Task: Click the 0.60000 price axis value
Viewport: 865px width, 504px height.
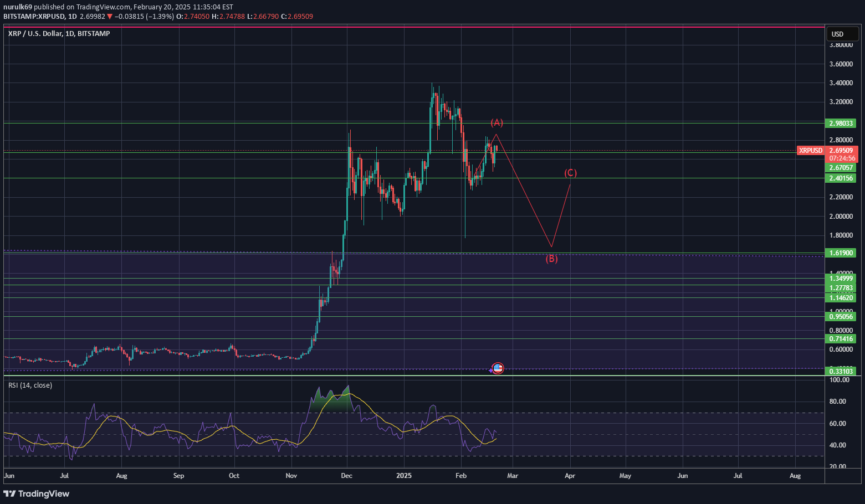Action: pos(841,349)
